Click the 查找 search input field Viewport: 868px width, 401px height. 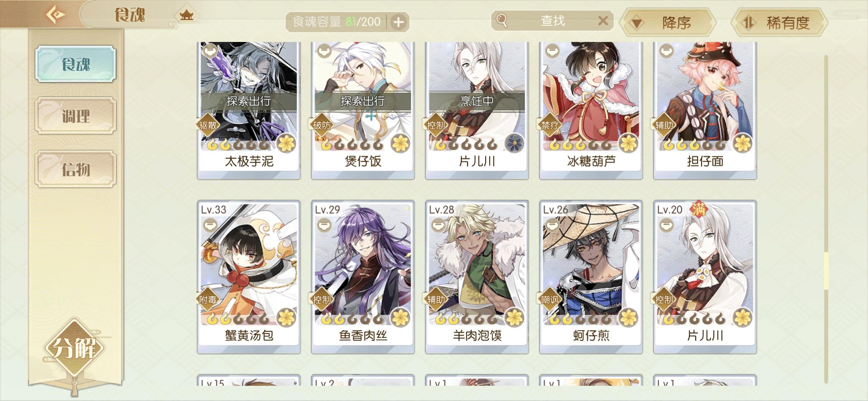[x=552, y=20]
